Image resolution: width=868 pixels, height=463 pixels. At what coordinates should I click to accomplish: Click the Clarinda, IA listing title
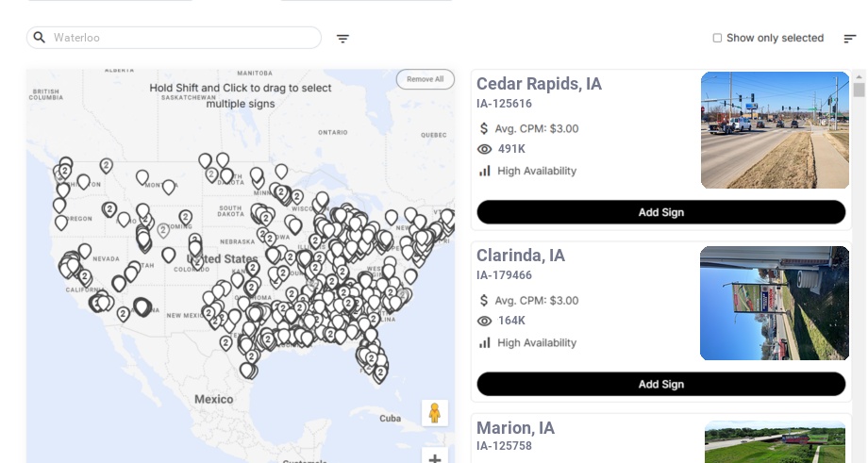coord(521,256)
